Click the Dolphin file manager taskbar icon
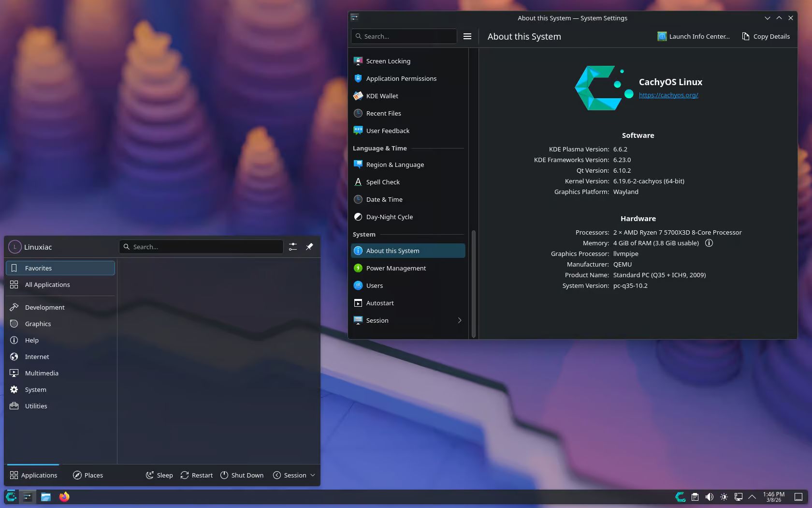The width and height of the screenshot is (812, 508). (46, 497)
